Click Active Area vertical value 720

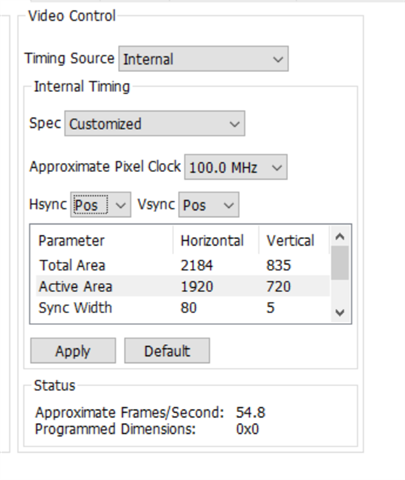[279, 286]
